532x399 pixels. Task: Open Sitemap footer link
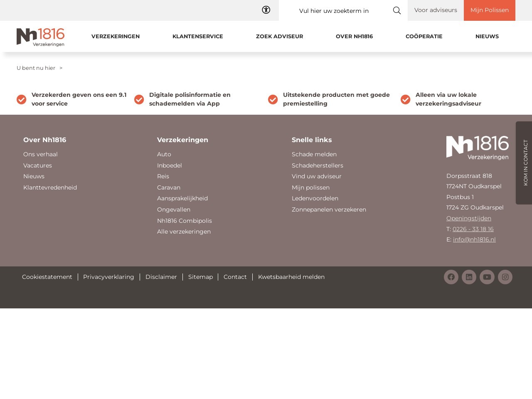[x=200, y=277]
